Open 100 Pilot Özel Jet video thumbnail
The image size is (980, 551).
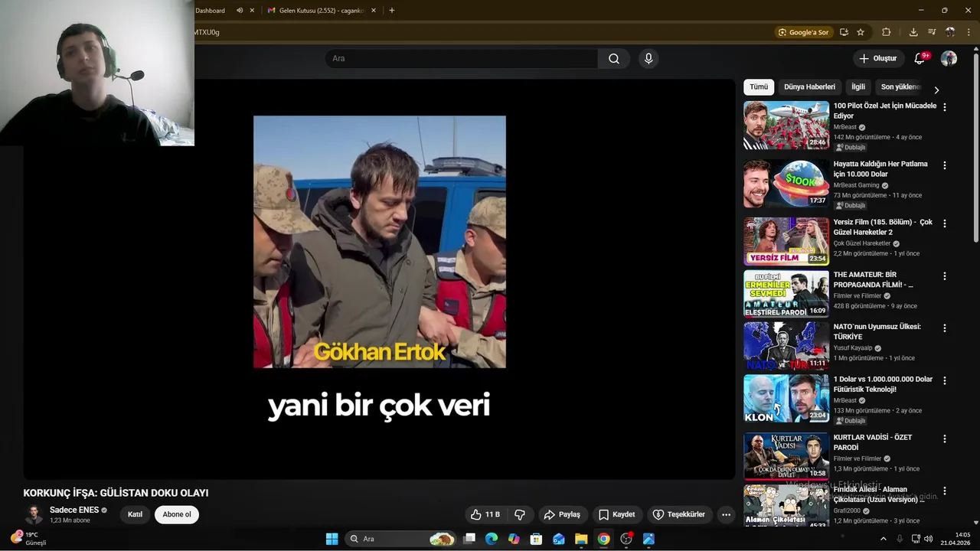(786, 126)
